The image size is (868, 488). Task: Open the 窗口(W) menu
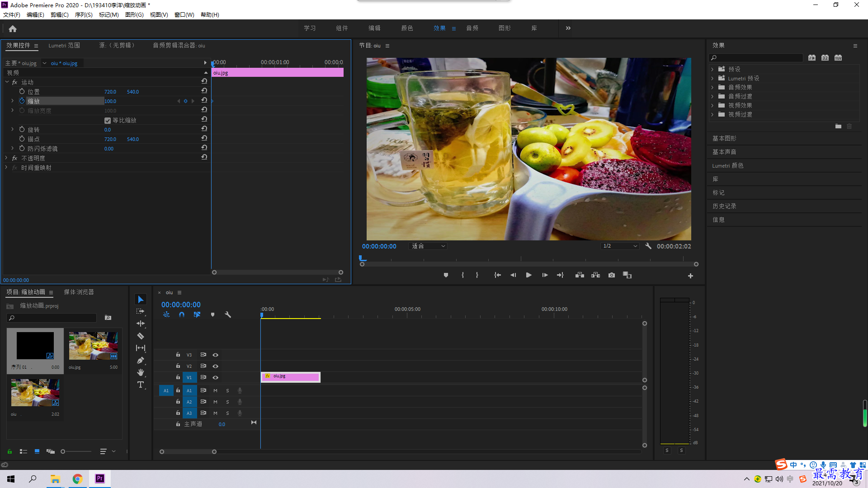tap(184, 15)
